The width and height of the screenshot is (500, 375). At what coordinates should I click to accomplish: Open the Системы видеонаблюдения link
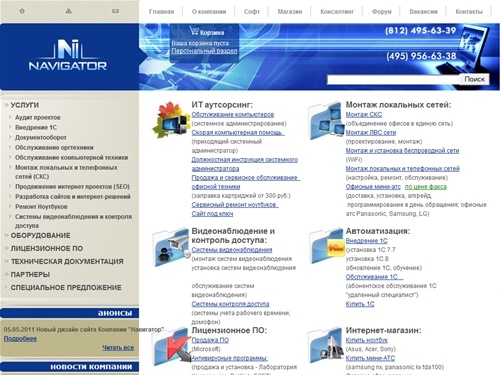[x=232, y=249]
